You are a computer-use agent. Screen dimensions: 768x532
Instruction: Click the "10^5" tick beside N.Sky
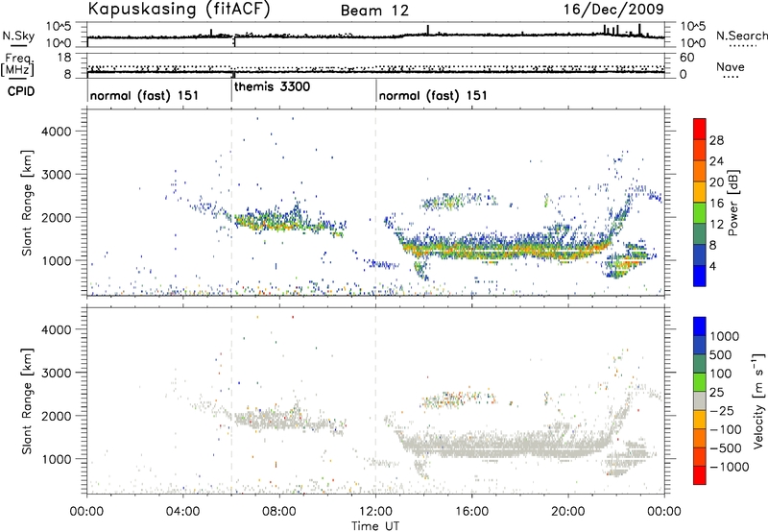pyautogui.click(x=59, y=27)
